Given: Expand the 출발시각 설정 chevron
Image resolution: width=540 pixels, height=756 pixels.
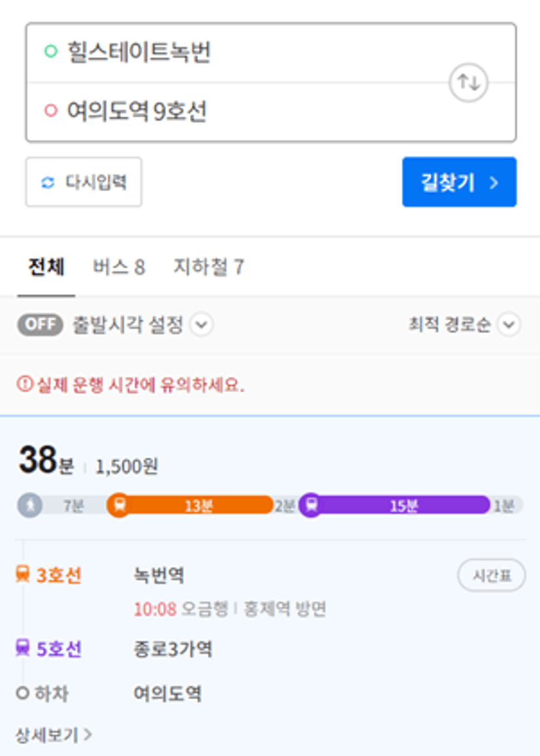Looking at the screenshot, I should 201,325.
